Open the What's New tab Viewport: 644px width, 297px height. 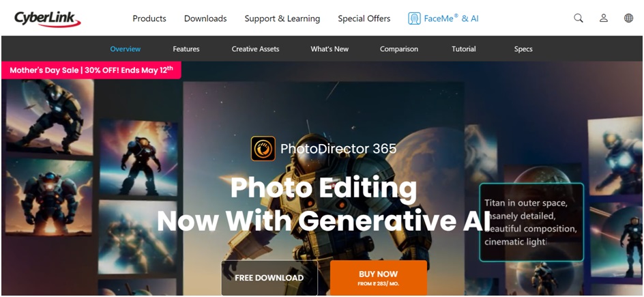coord(330,49)
